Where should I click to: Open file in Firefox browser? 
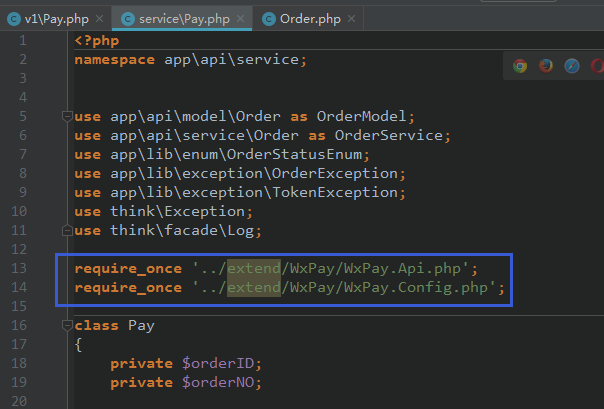point(546,66)
